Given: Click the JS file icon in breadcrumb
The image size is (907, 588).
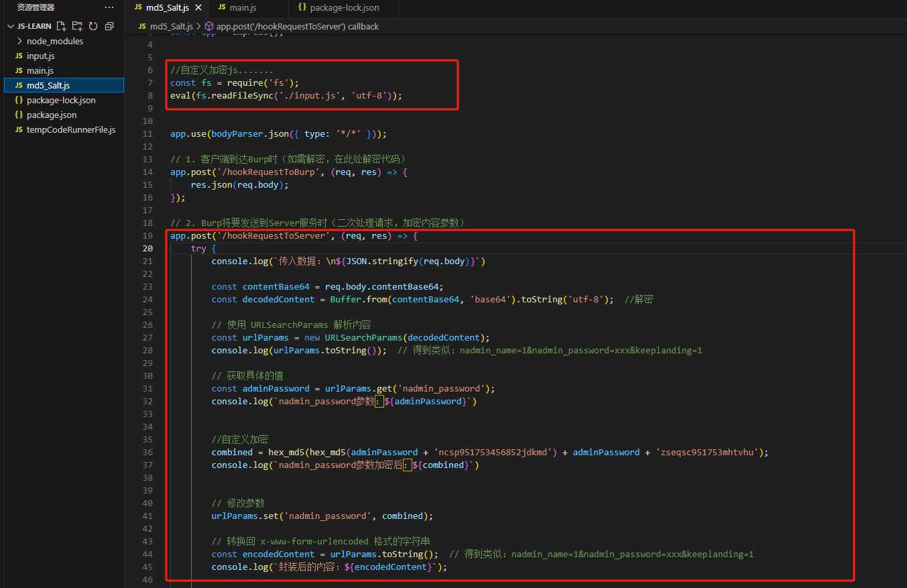Looking at the screenshot, I should (x=141, y=26).
